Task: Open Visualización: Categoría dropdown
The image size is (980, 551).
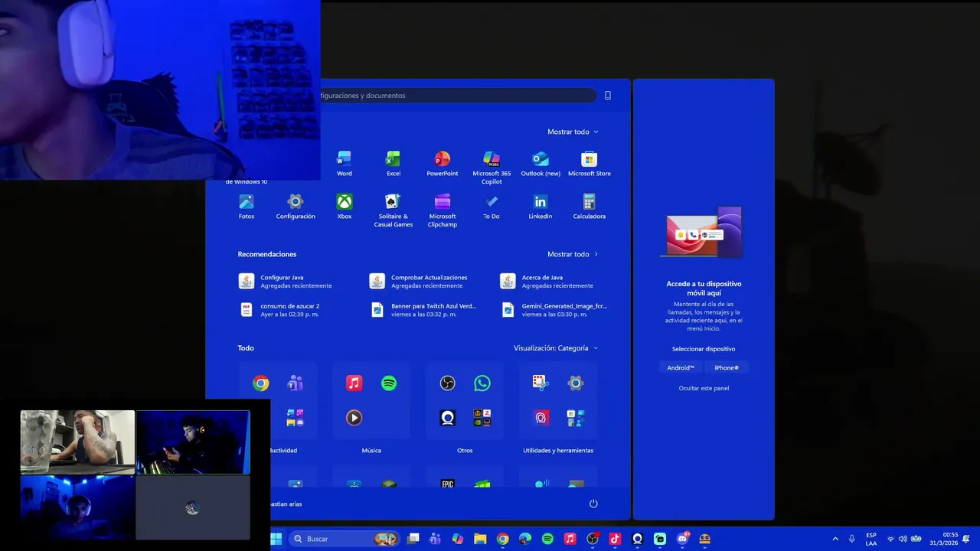Action: [556, 348]
